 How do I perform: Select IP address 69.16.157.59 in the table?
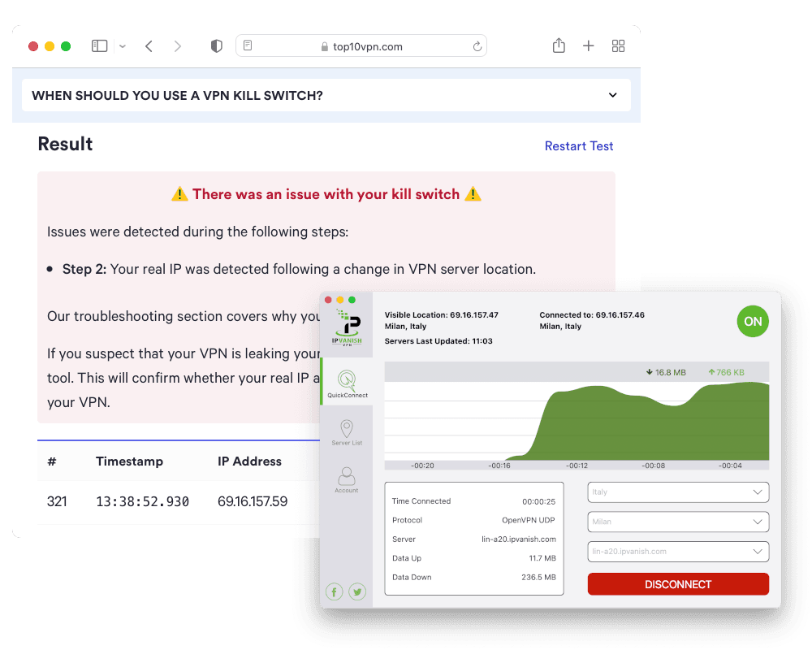(x=253, y=501)
